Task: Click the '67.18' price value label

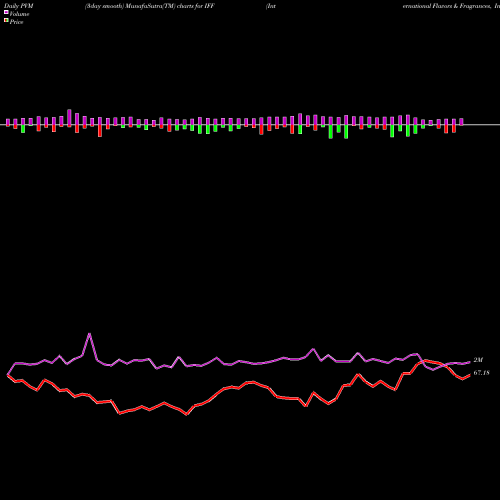Action: point(481,373)
